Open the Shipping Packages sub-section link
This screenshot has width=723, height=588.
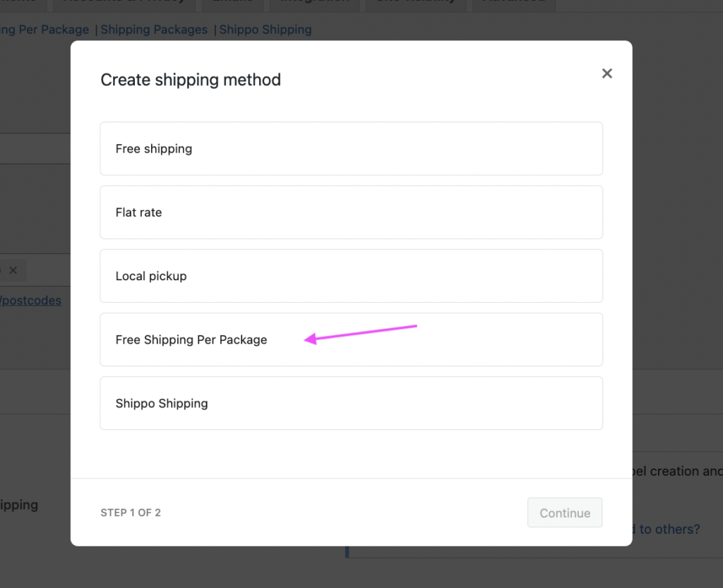coord(154,30)
